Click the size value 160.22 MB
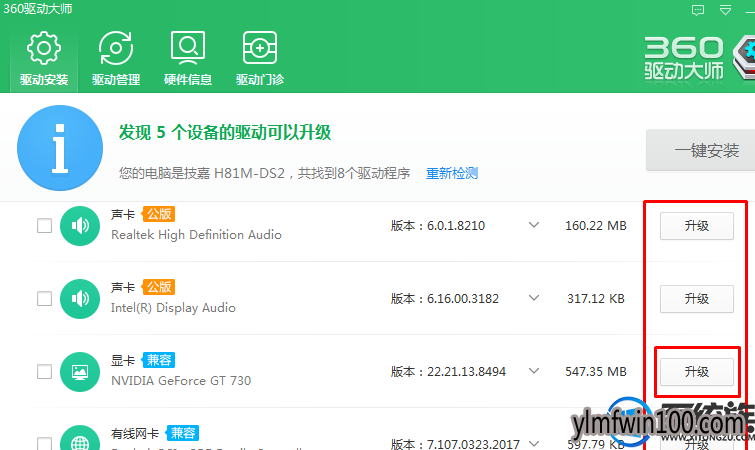755x450 pixels. (x=596, y=226)
